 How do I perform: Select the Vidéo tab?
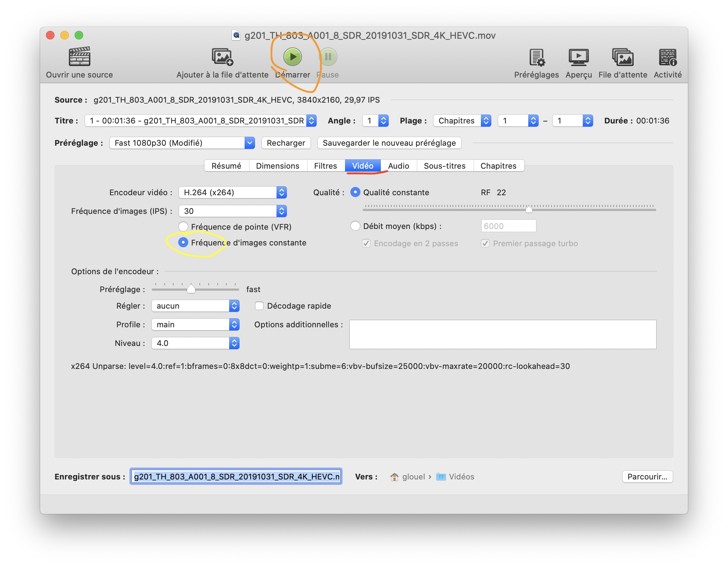(363, 166)
